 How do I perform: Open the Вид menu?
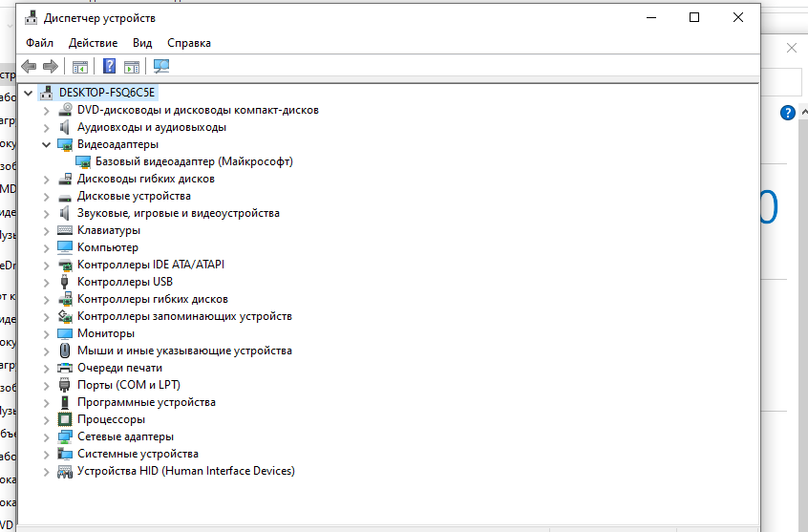point(142,43)
